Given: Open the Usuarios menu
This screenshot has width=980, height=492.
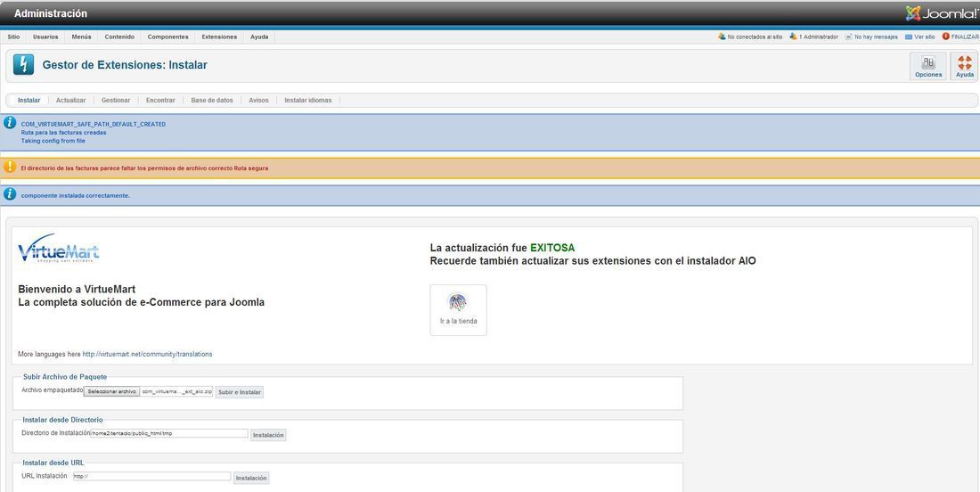Looking at the screenshot, I should pyautogui.click(x=45, y=37).
